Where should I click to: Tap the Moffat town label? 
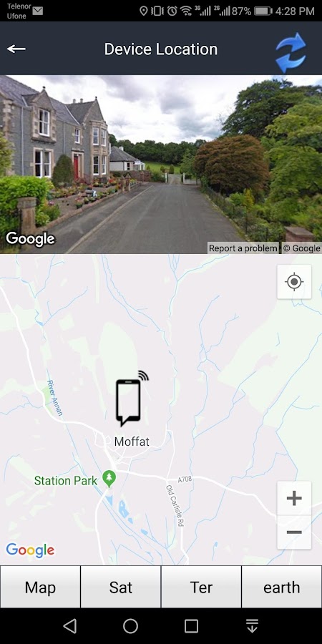pyautogui.click(x=132, y=441)
